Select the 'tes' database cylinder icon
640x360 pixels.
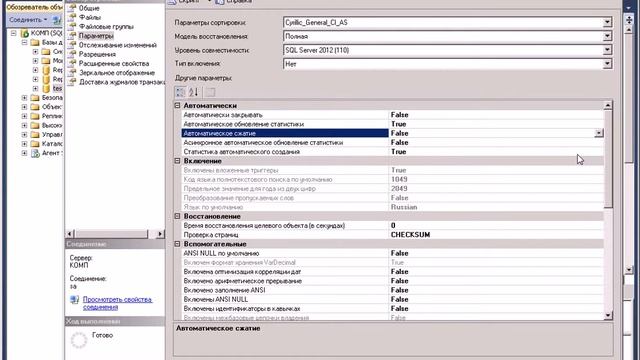(46, 88)
